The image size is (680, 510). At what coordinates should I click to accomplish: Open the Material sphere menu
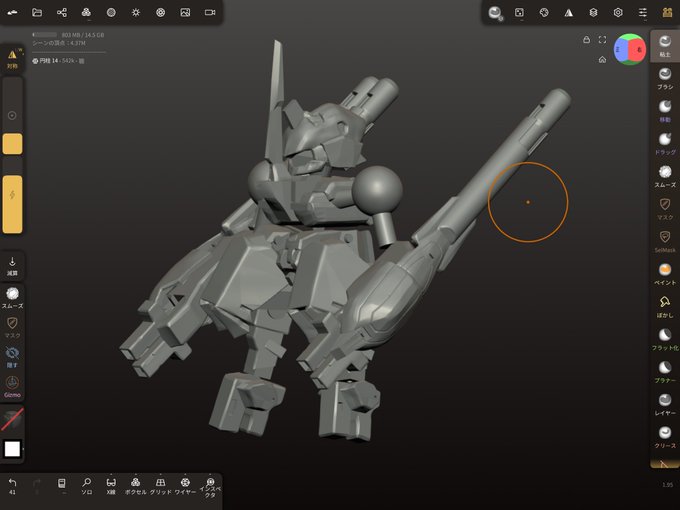click(111, 13)
